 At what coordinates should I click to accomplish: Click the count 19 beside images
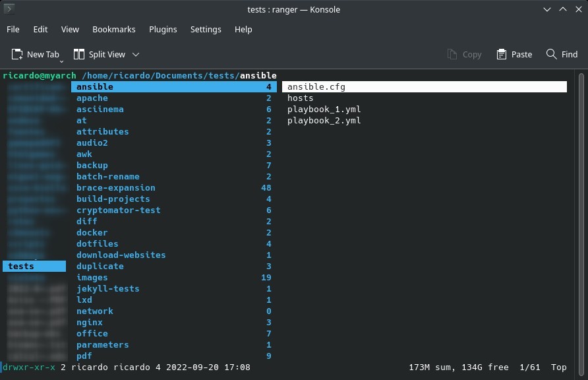click(x=266, y=278)
